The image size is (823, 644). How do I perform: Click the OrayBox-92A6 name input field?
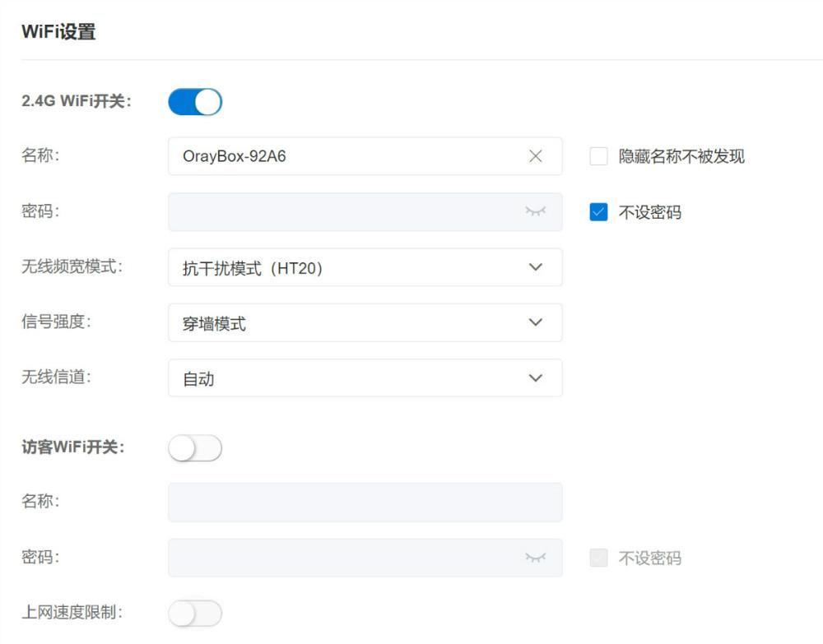(346, 156)
